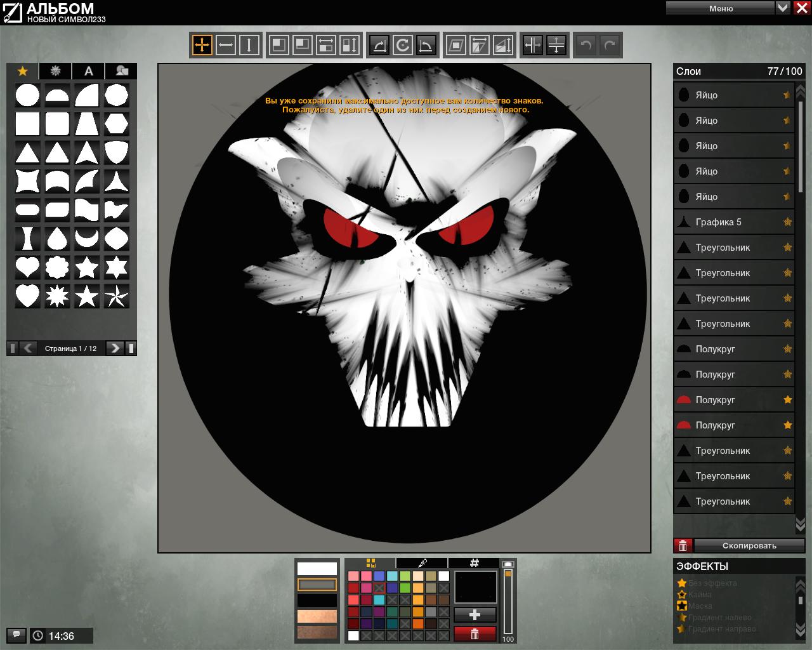Open the Меню dropdown arrow
The image size is (812, 650).
(x=783, y=8)
